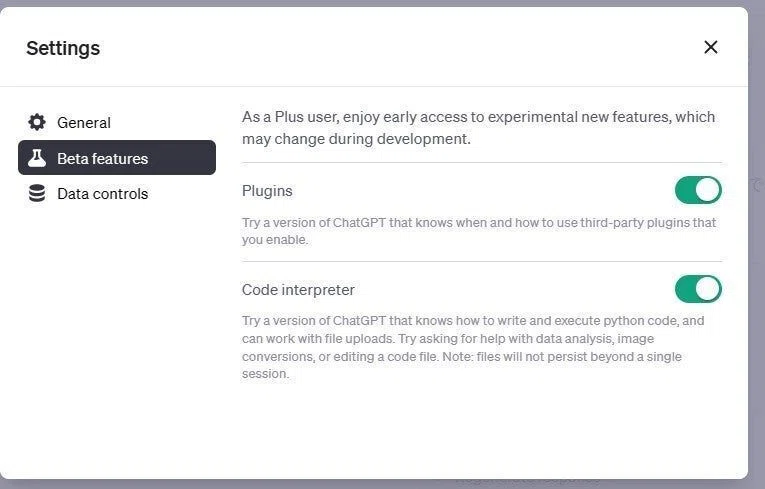
Task: Click the white knob of the Code interpreter switch
Action: (708, 289)
